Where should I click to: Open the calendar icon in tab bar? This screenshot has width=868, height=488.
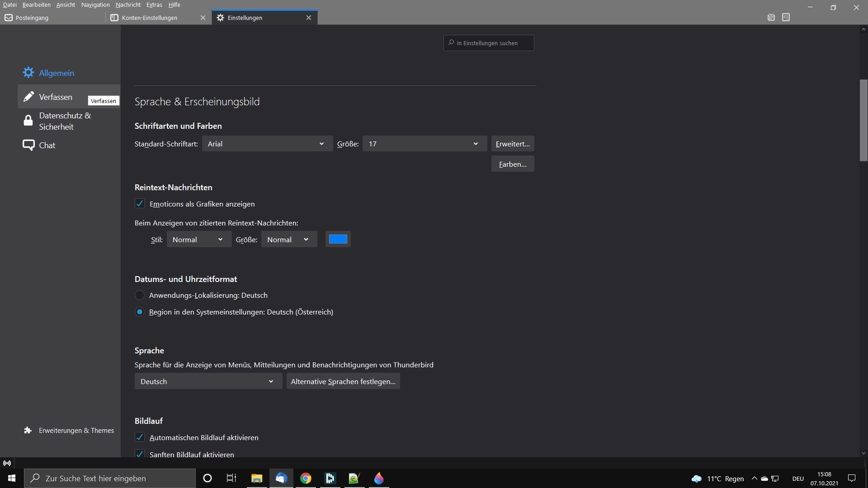(771, 17)
